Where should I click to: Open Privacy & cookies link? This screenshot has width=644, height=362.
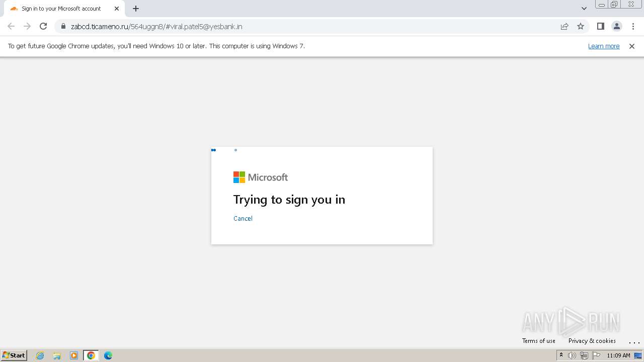tap(592, 341)
